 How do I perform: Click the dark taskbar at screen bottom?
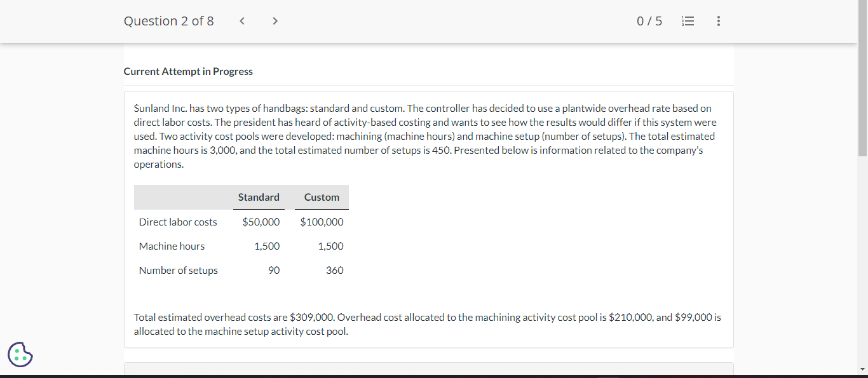tap(434, 376)
